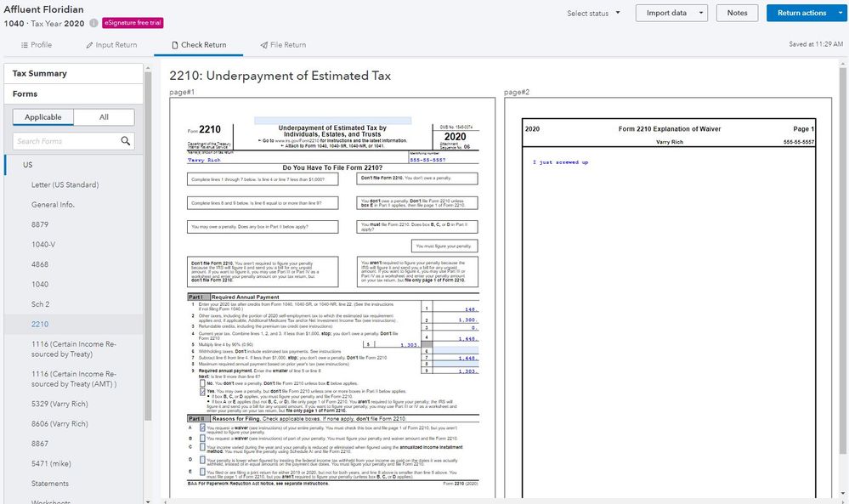Open the Tax Summary section

point(40,74)
